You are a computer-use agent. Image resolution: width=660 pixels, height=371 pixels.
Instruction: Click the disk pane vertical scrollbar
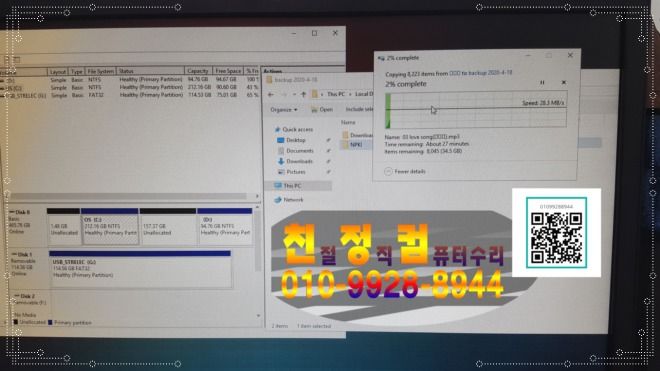(x=258, y=240)
